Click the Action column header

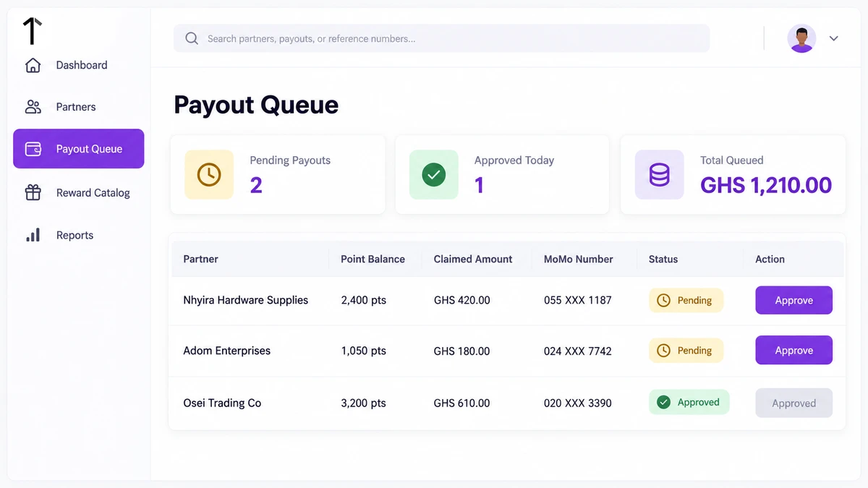click(770, 259)
